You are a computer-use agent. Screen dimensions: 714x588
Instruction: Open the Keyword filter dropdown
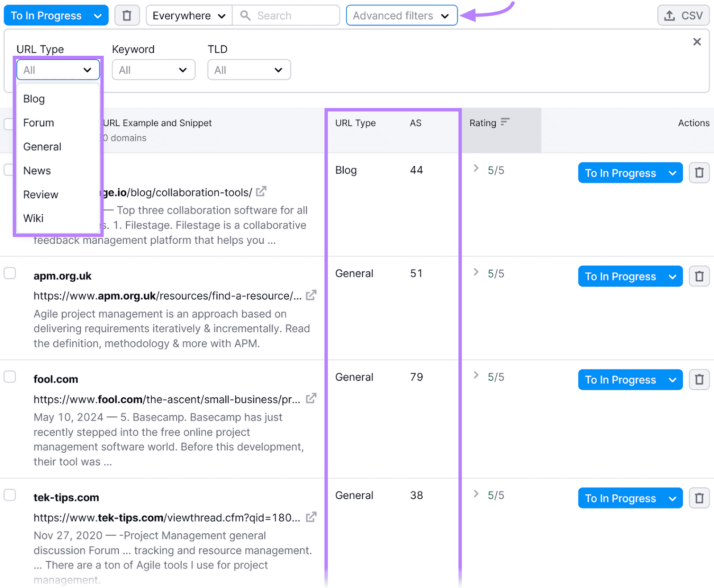[x=154, y=70]
